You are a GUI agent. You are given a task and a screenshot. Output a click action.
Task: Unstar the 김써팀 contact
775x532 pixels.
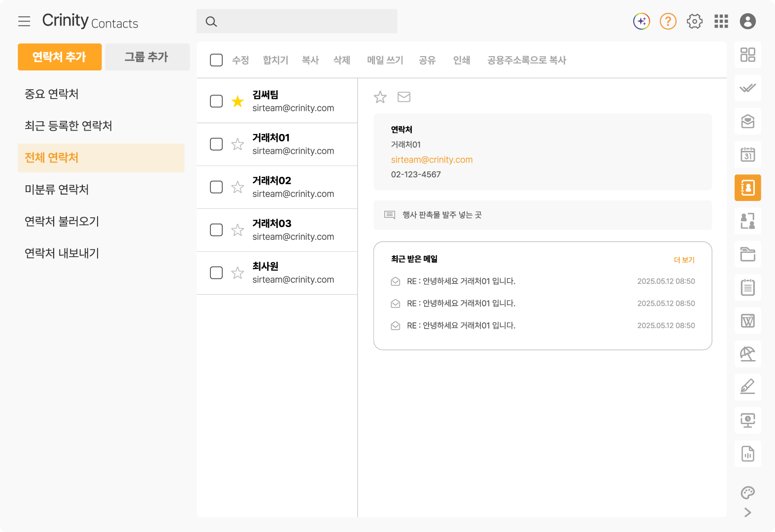pos(237,101)
